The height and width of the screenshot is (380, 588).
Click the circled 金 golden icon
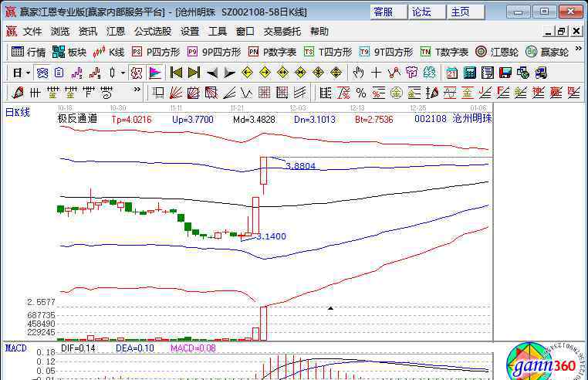pyautogui.click(x=396, y=93)
